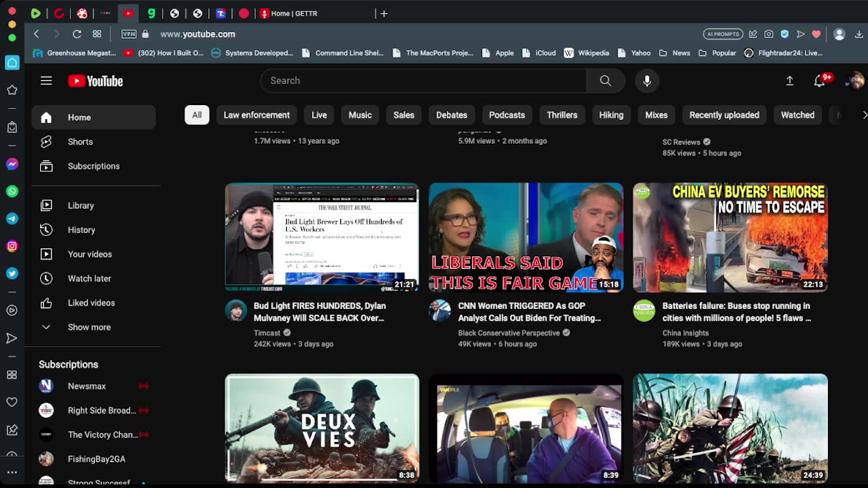
Task: Open YouTube notifications bell
Action: (x=820, y=81)
